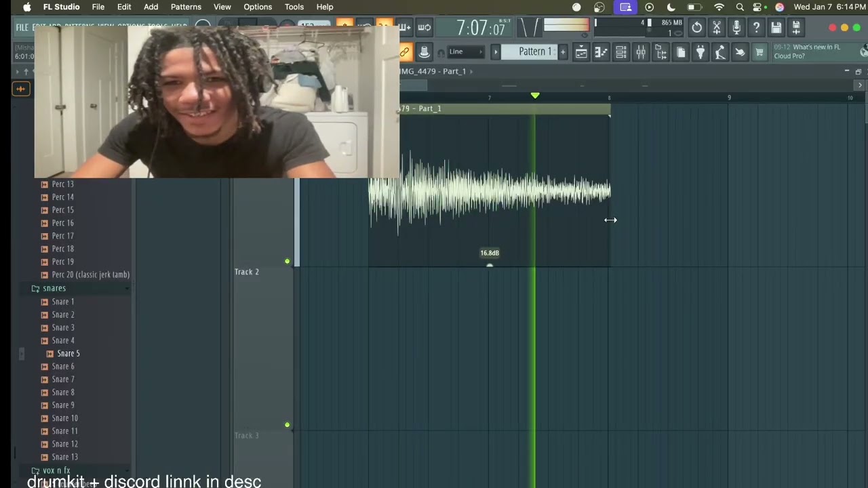The image size is (868, 488).
Task: Click the render audio export icon
Action: (x=796, y=28)
